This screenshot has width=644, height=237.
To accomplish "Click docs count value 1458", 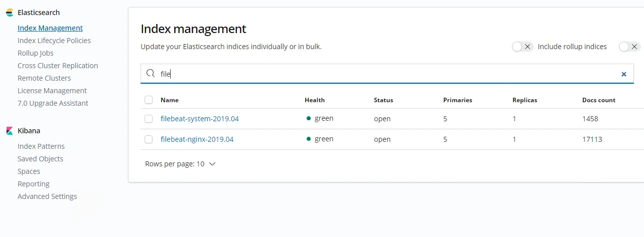I will (x=590, y=119).
